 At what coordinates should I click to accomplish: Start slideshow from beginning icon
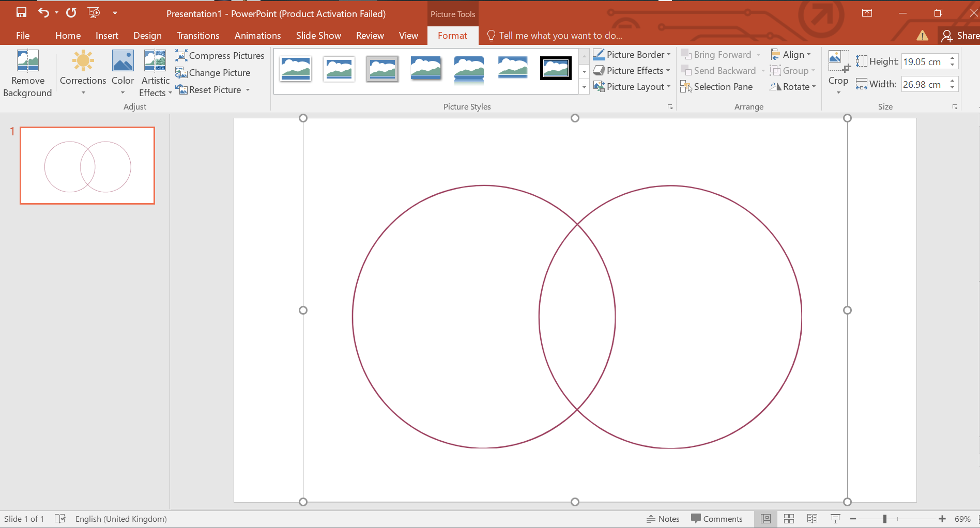click(x=94, y=13)
